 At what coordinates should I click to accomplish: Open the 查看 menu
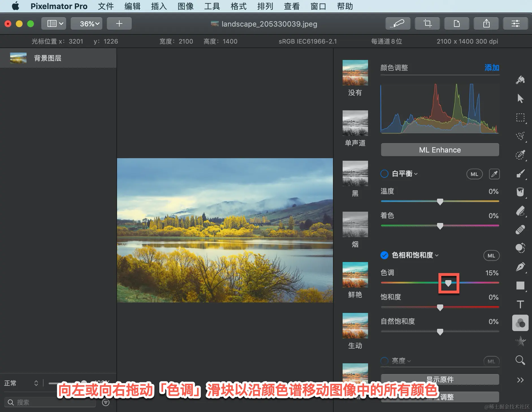tap(292, 6)
